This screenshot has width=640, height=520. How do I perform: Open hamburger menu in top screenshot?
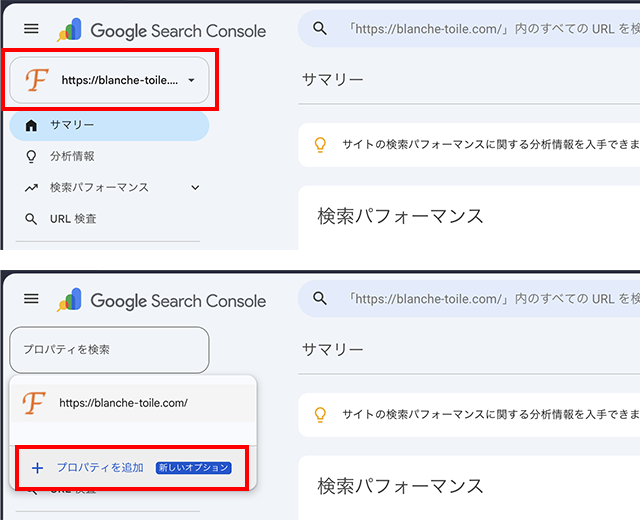(x=31, y=29)
